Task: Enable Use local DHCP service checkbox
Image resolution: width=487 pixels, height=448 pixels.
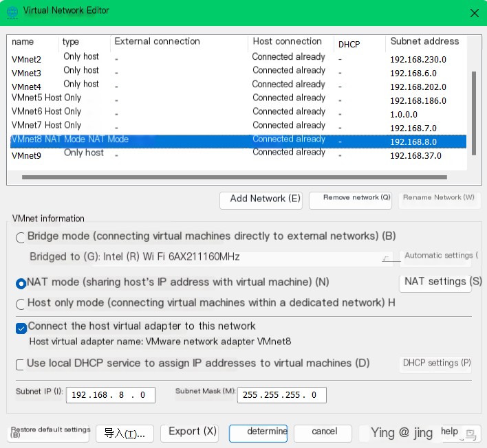Action: [20, 365]
